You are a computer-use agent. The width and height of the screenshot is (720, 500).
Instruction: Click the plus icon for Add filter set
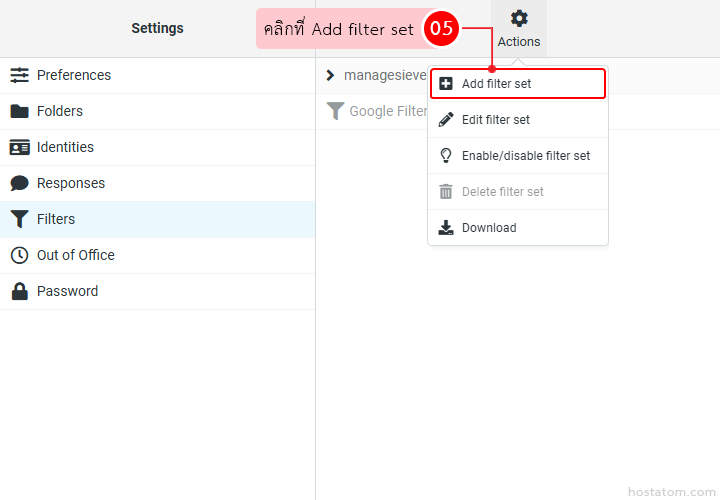click(446, 84)
